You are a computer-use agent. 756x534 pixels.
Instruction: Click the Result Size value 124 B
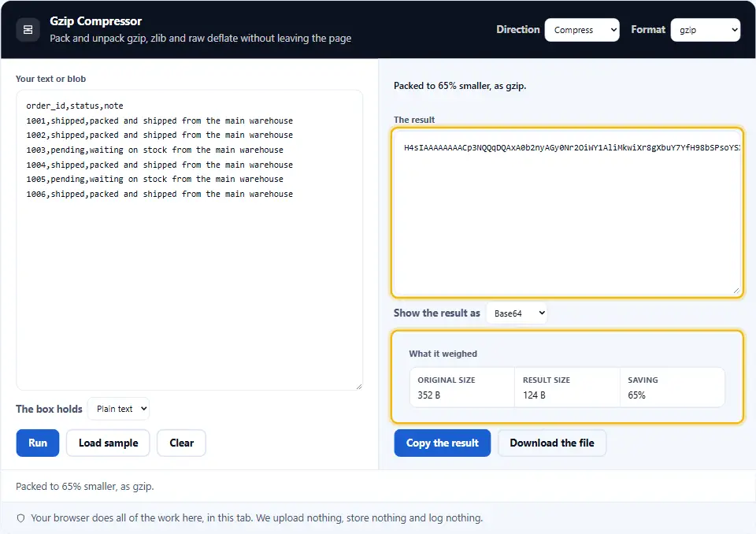tap(534, 395)
